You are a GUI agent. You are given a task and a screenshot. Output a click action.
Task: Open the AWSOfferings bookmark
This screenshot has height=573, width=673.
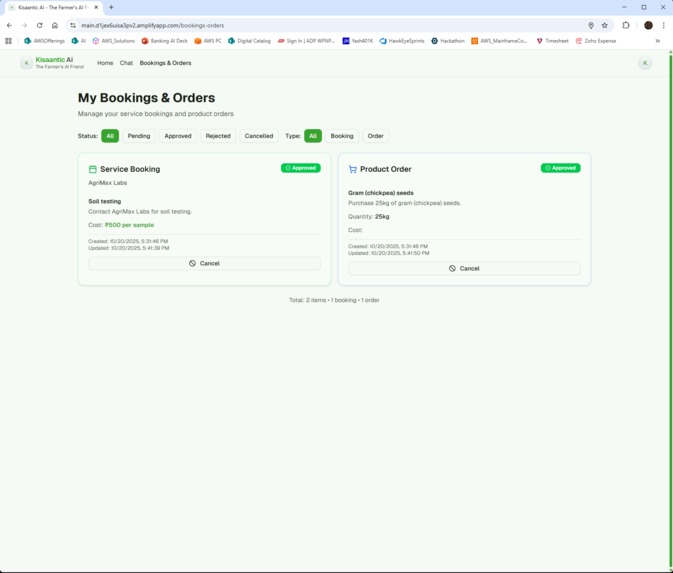click(44, 41)
